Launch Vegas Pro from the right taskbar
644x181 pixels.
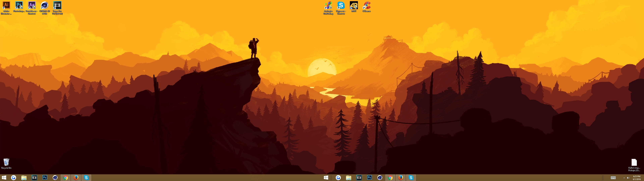tap(359, 177)
